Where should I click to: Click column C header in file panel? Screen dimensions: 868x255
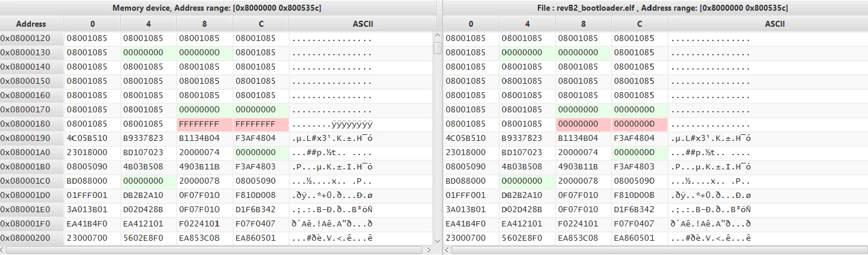[x=640, y=24]
